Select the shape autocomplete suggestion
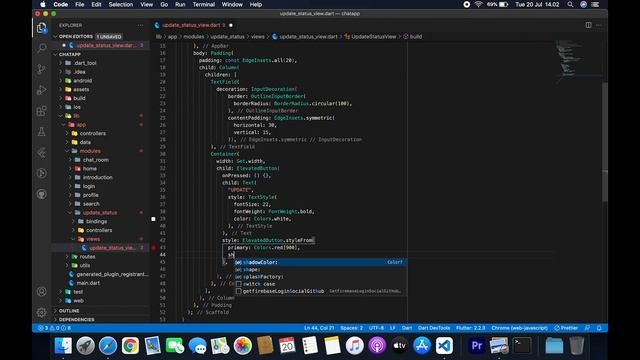Image resolution: width=640 pixels, height=360 pixels. pos(321,269)
